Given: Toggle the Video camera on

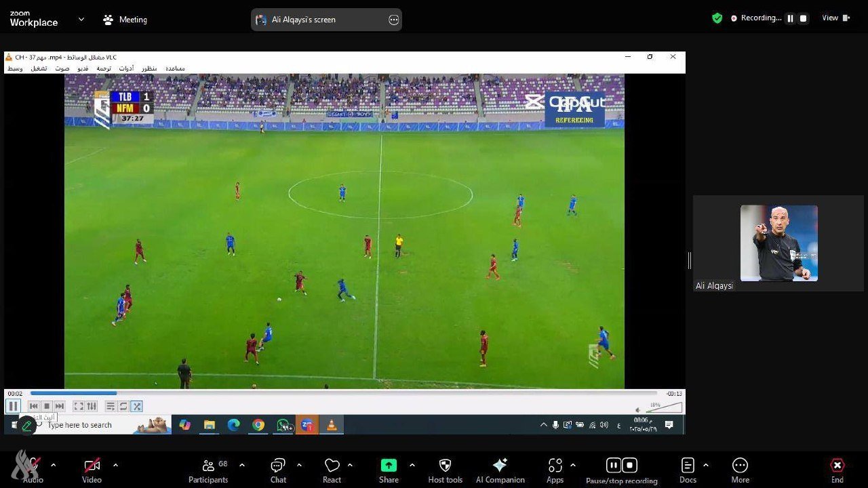Looking at the screenshot, I should [x=92, y=470].
